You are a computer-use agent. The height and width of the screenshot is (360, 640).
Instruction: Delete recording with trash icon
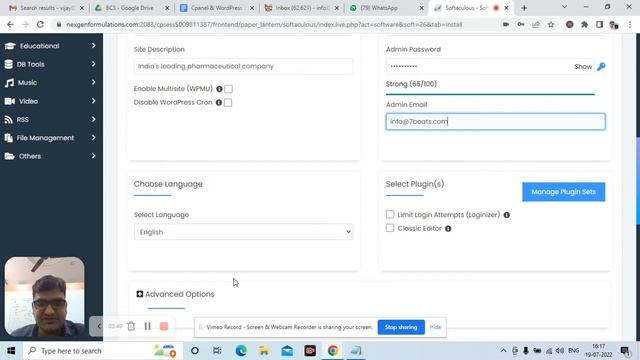click(131, 326)
